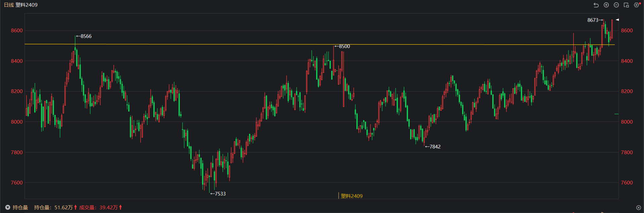Click the 8566 high price annotation

(84, 36)
